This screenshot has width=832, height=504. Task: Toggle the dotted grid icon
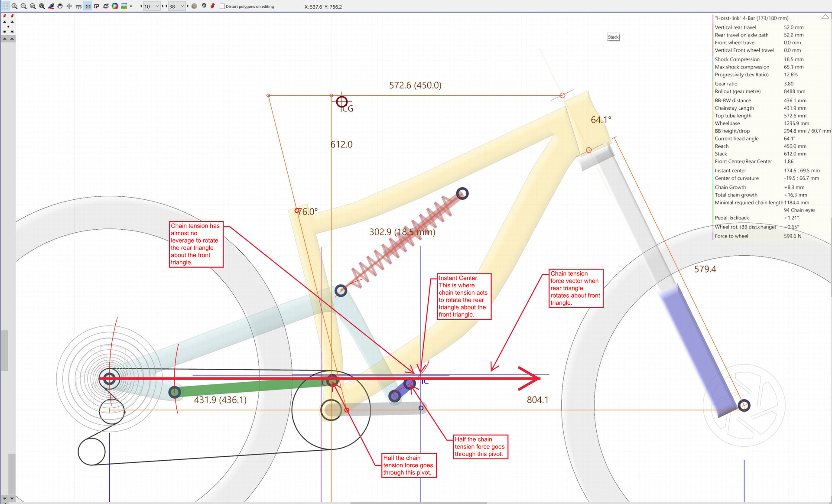5,6
